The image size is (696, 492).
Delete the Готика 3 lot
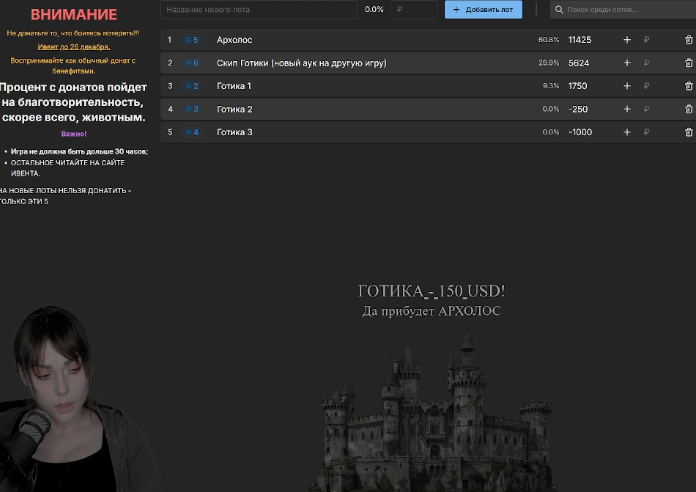(688, 132)
